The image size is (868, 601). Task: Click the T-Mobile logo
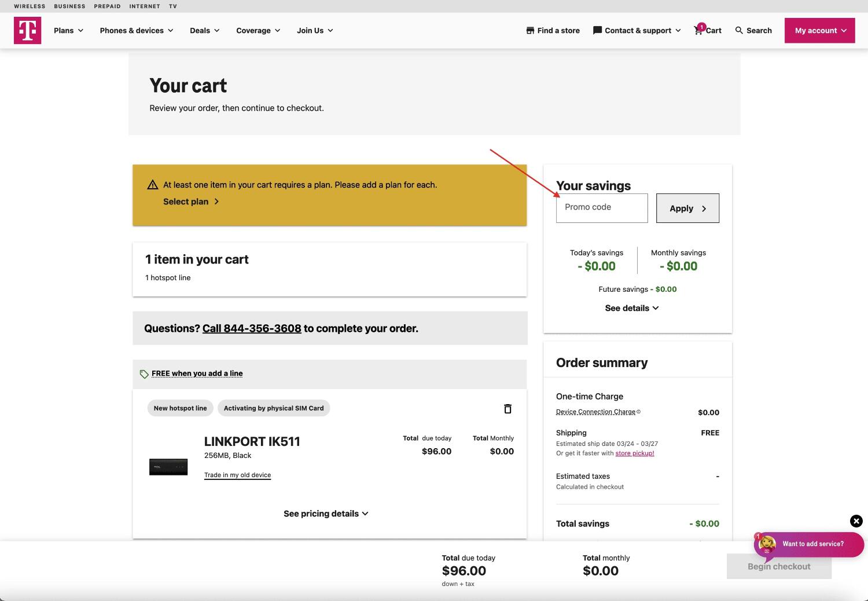[x=27, y=30]
